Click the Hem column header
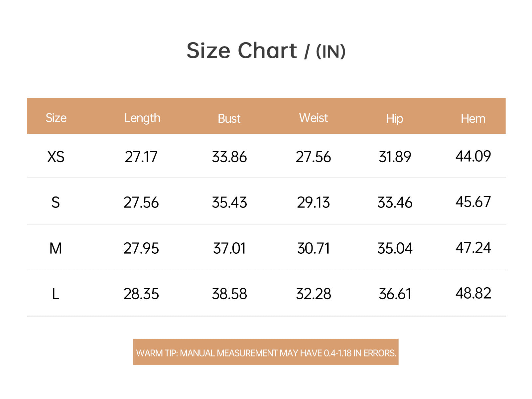The height and width of the screenshot is (399, 532). (x=473, y=119)
